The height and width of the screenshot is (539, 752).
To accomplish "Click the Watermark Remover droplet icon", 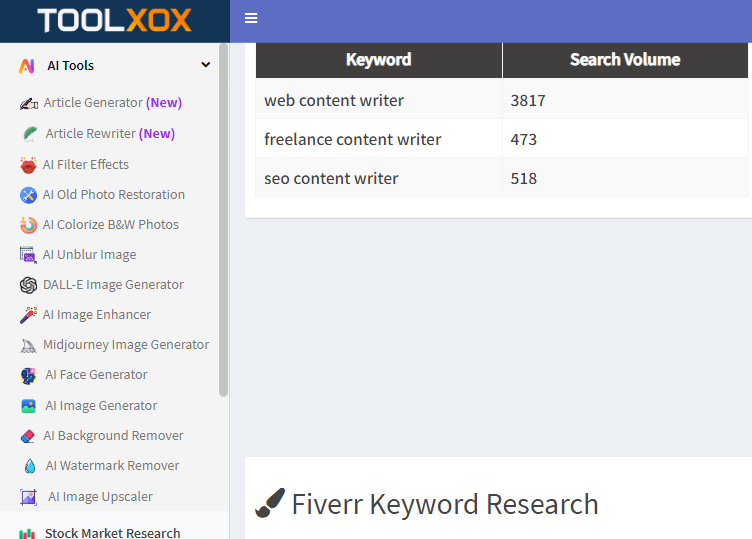I will pyautogui.click(x=30, y=466).
